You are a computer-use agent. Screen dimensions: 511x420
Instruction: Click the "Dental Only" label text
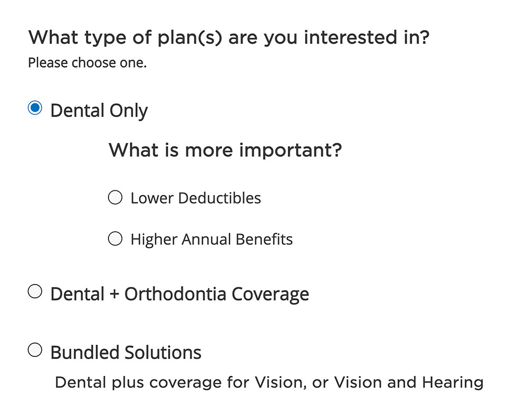[99, 110]
